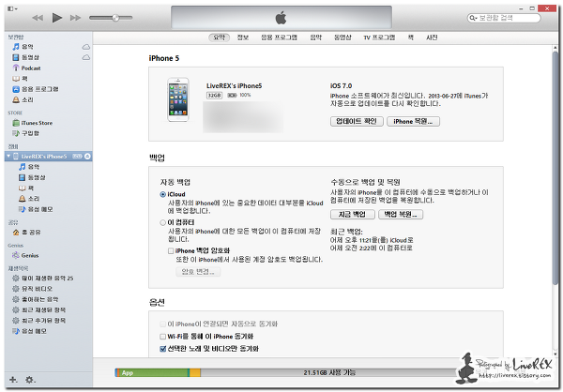Open 소리 under the LiveREX's iPhone5 device
Screen dimensions: 563x392
29,199
